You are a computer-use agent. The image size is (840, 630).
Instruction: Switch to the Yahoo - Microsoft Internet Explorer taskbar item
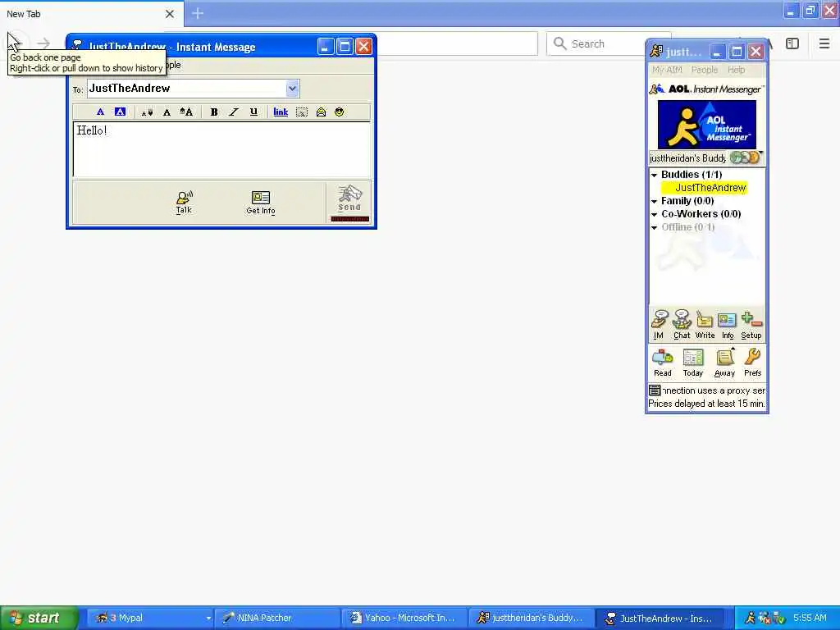(x=404, y=618)
